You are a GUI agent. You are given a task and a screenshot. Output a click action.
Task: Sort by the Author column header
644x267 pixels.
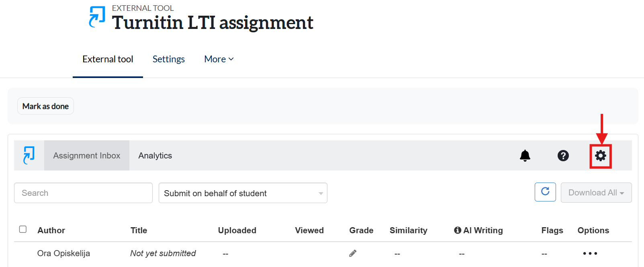51,230
